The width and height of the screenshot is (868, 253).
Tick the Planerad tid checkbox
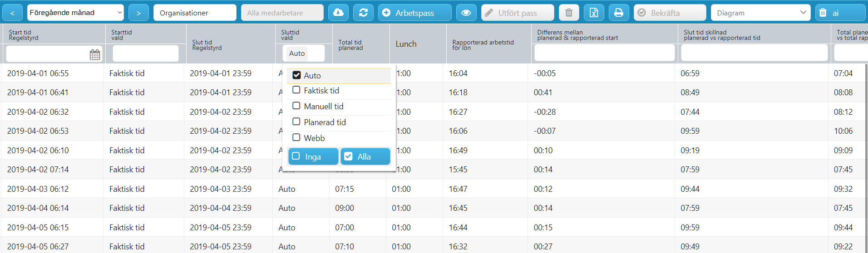click(296, 122)
